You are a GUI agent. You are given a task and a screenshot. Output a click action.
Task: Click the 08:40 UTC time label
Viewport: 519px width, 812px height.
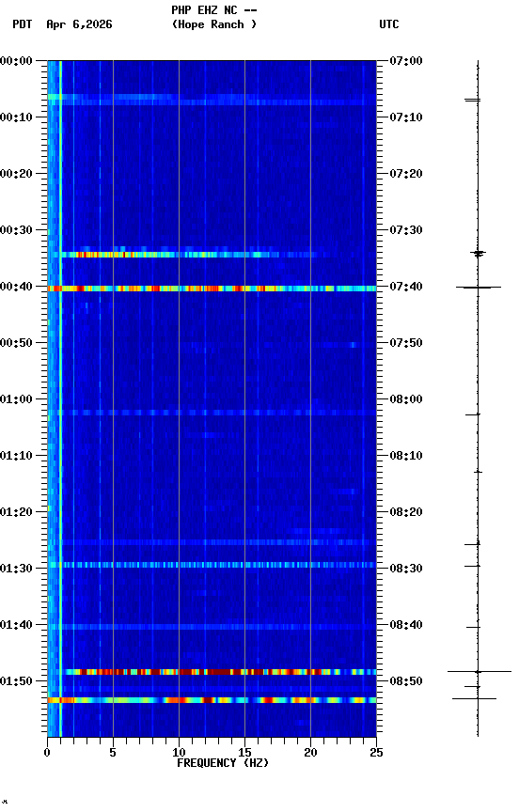click(406, 626)
